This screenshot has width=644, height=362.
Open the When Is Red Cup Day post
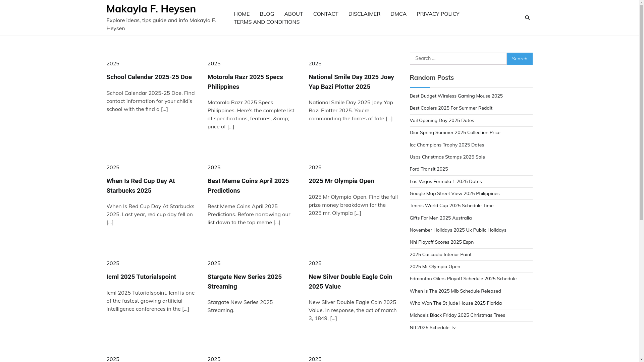(141, 186)
